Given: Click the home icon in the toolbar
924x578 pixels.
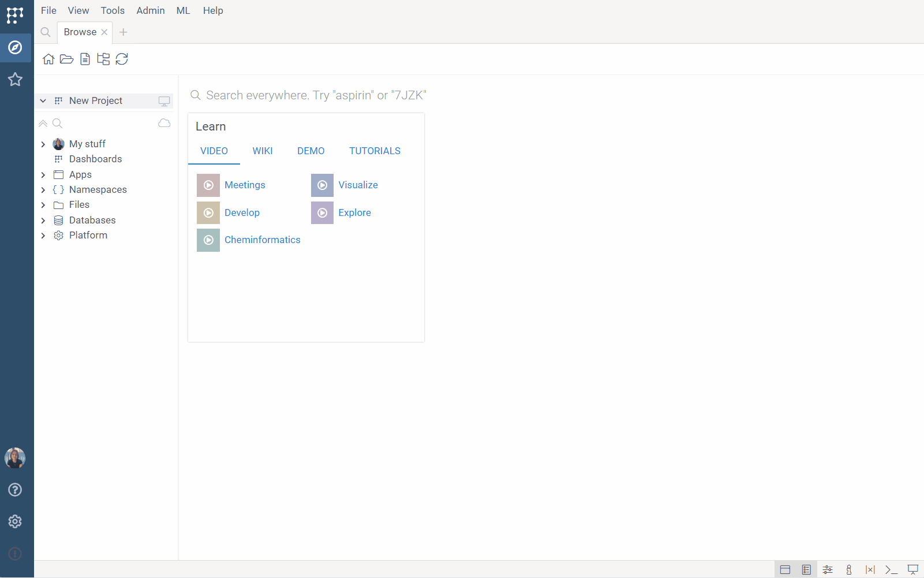Looking at the screenshot, I should tap(48, 59).
